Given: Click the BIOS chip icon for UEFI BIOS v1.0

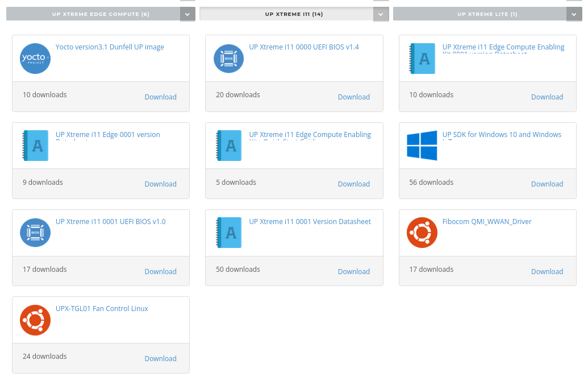Looking at the screenshot, I should click(35, 233).
